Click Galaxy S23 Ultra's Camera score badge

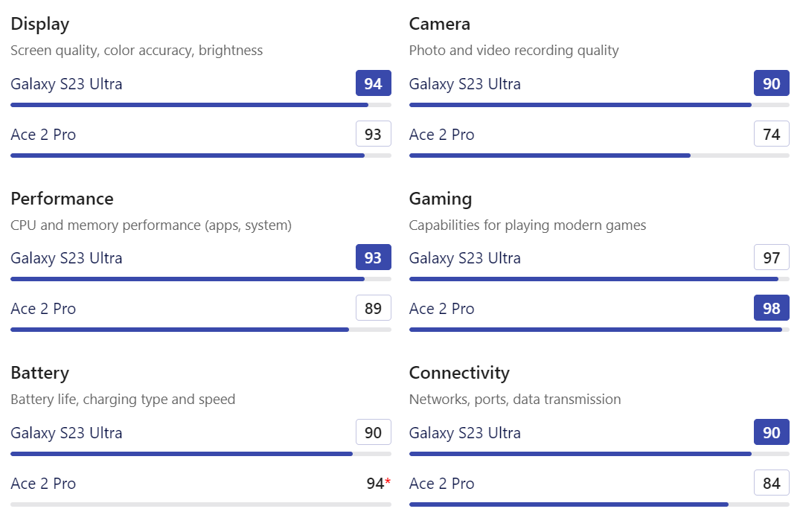coord(771,84)
